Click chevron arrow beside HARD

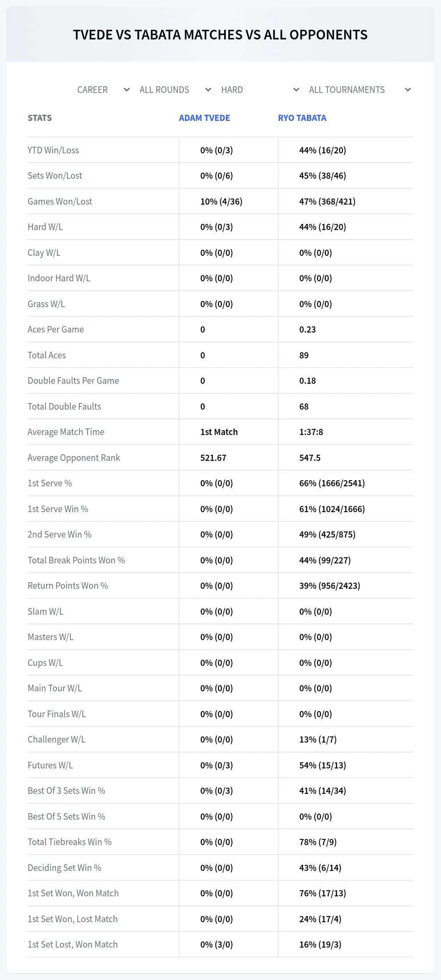pos(296,90)
